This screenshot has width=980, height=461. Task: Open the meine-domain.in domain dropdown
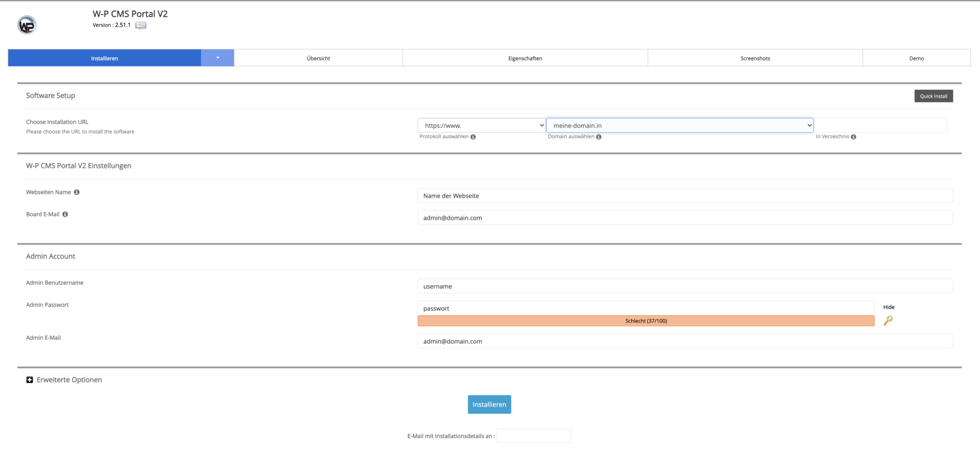[x=679, y=125]
